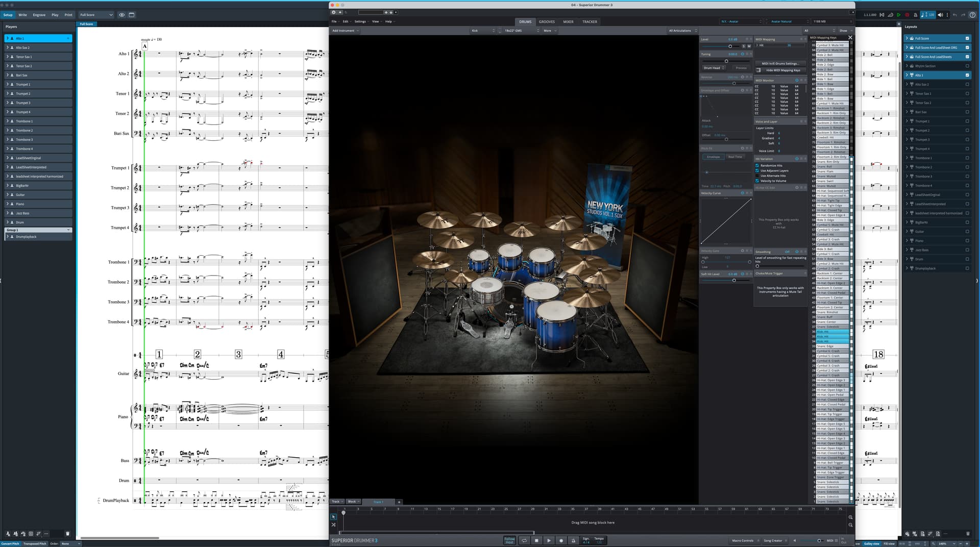Select the scissors tool in song track
This screenshot has width=980, height=547.
(333, 525)
